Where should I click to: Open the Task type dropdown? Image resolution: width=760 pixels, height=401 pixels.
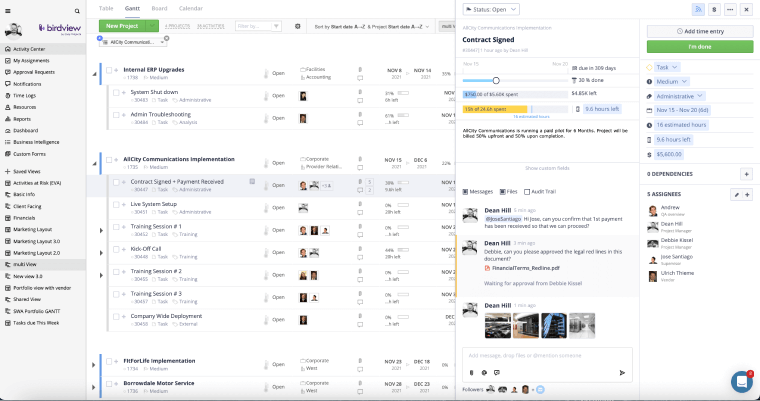pos(667,67)
